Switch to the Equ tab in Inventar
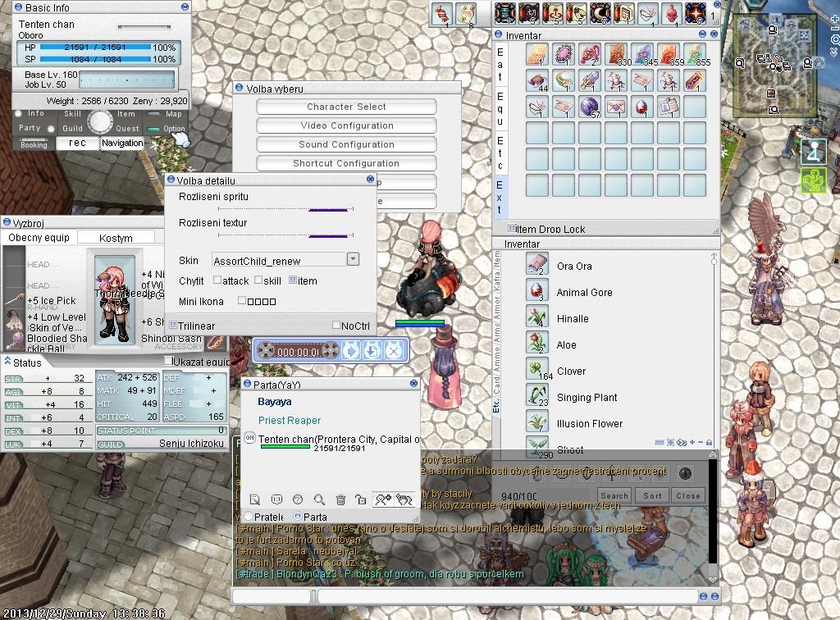 point(500,109)
